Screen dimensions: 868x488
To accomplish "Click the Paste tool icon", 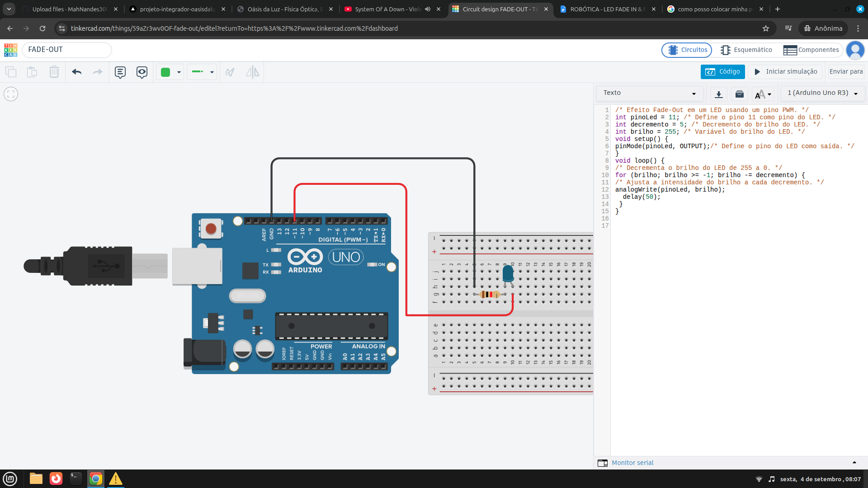I will pyautogui.click(x=32, y=72).
